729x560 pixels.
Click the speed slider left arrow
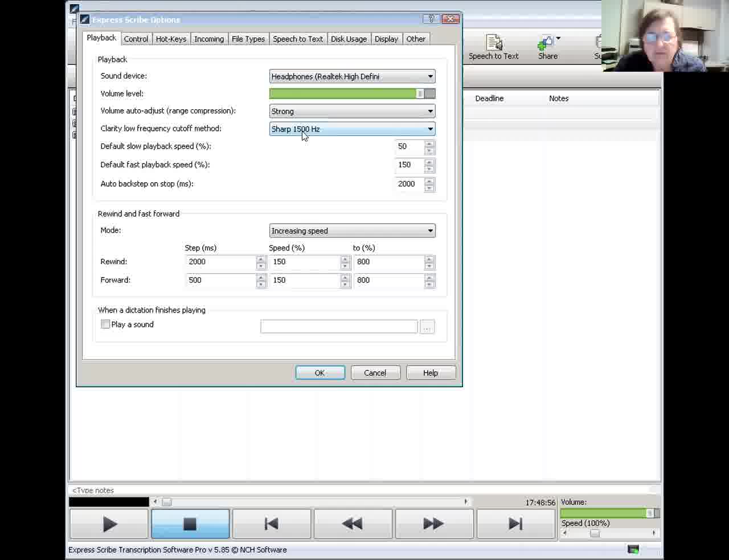(x=564, y=533)
